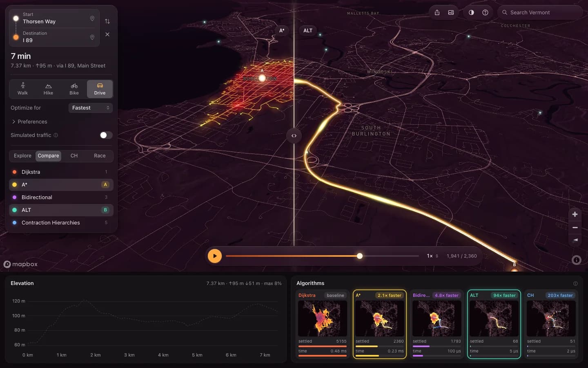The image size is (588, 368).
Task: Open the Optimize for Fastest dropdown
Action: pyautogui.click(x=90, y=108)
